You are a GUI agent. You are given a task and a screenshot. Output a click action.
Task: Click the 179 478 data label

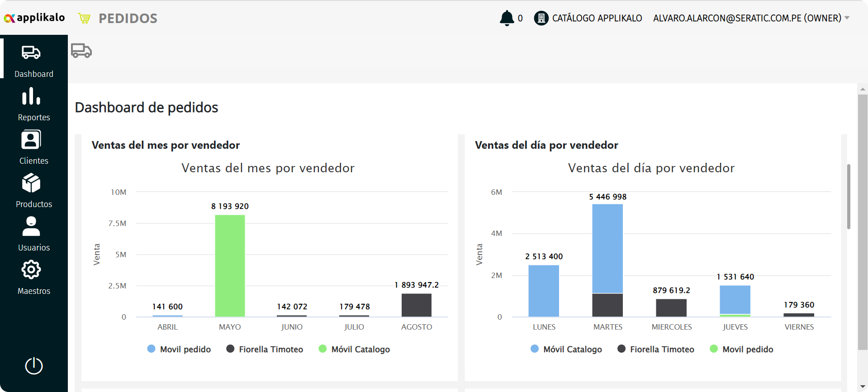[x=355, y=307]
